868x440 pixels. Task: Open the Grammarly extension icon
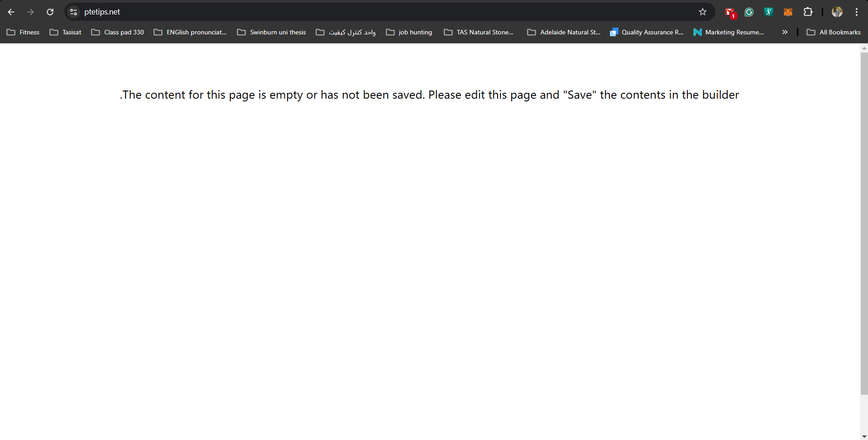[x=749, y=12]
